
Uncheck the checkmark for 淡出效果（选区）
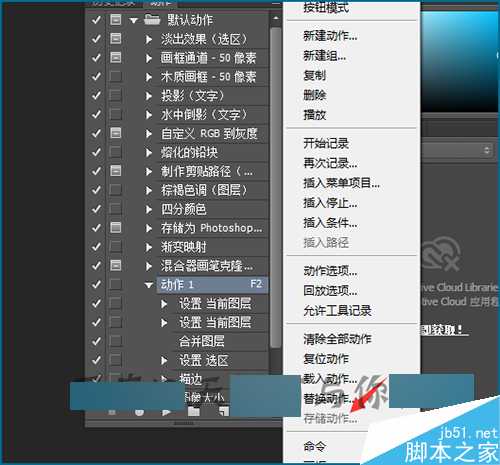click(96, 39)
